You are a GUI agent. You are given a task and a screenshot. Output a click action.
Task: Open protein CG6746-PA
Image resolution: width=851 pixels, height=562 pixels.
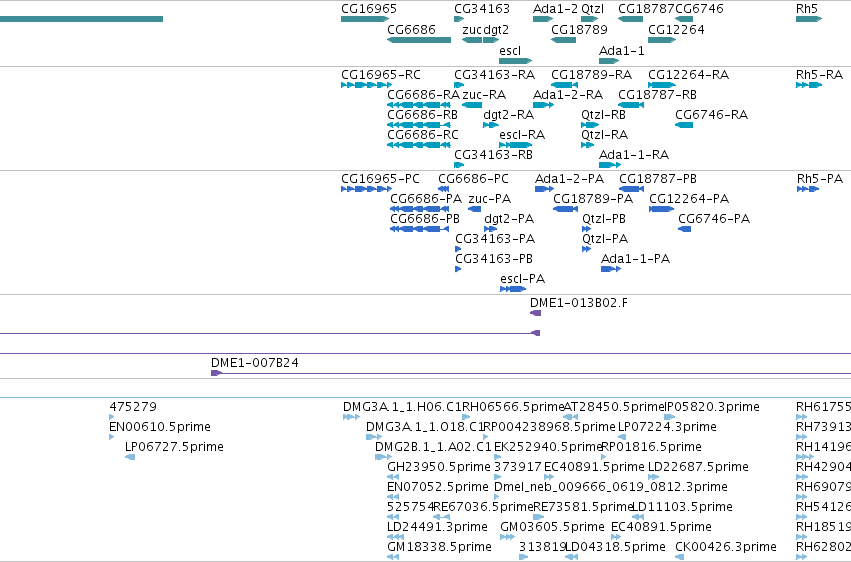(x=685, y=229)
